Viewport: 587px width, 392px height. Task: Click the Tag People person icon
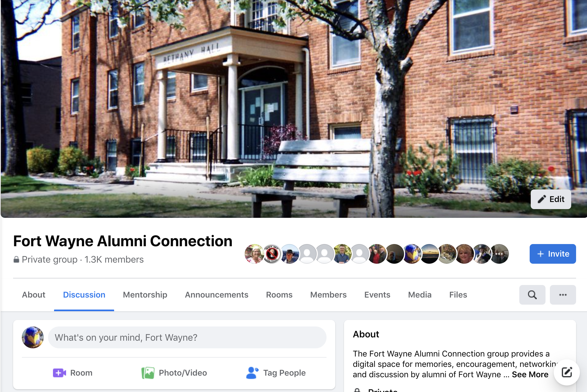tap(252, 373)
